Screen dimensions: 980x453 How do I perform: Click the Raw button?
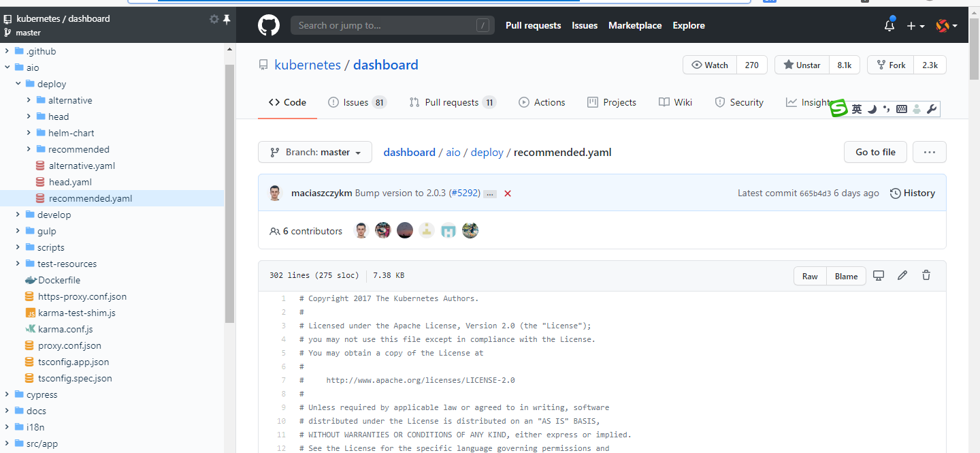tap(810, 276)
